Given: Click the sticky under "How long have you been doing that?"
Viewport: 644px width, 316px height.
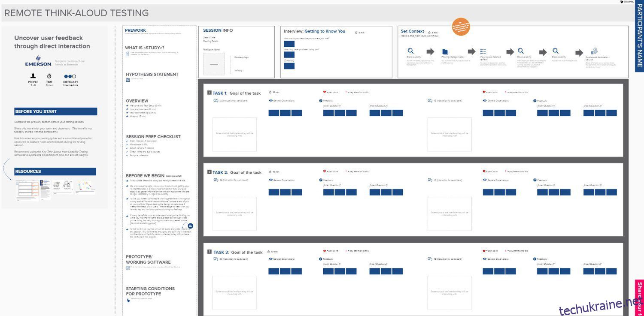Looking at the screenshot, I should [x=289, y=55].
